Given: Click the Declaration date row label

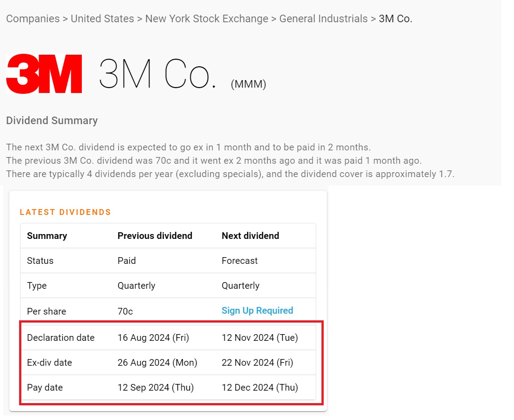Looking at the screenshot, I should click(x=60, y=338).
